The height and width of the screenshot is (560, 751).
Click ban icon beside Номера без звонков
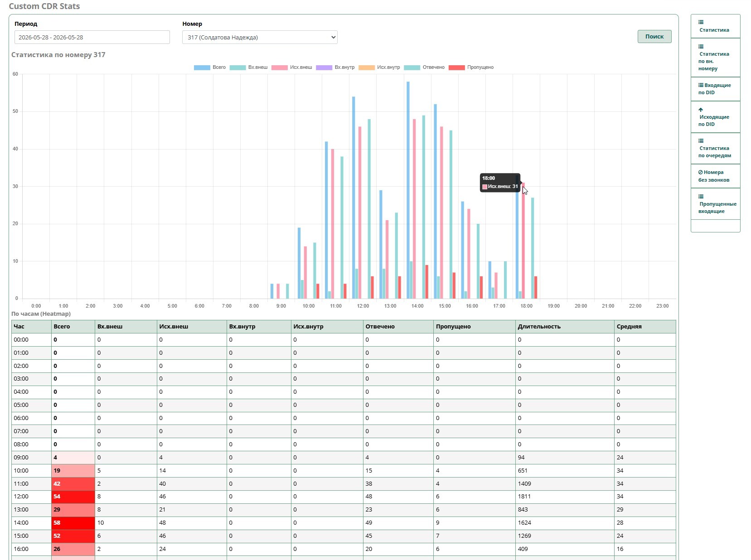coord(701,172)
